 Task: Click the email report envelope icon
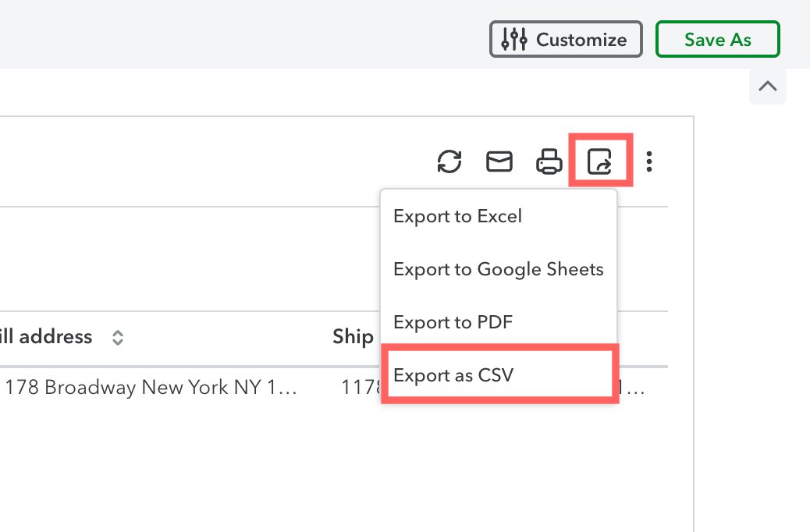click(499, 161)
